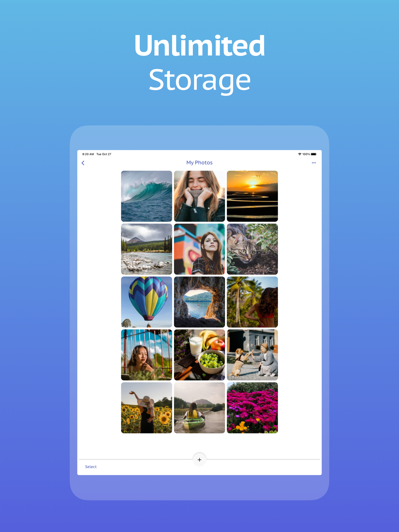Image resolution: width=399 pixels, height=532 pixels.
Task: Select the ocean wave photo
Action: tap(146, 196)
